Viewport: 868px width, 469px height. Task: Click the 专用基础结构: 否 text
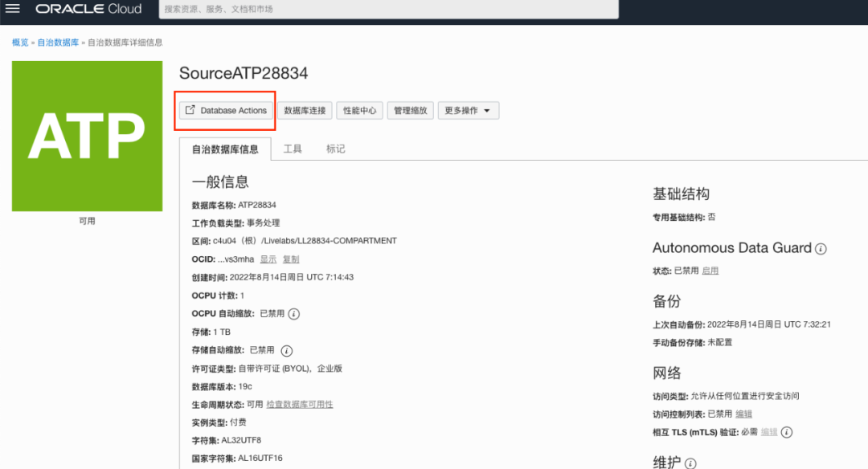coord(684,217)
